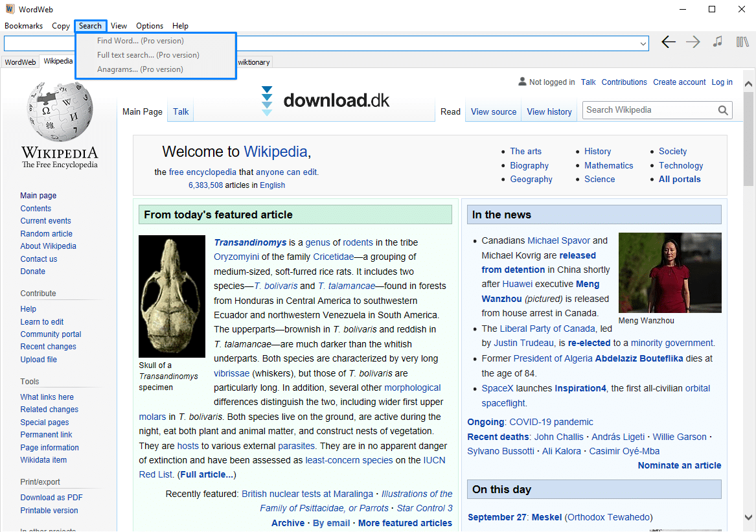Select the View source tab
The width and height of the screenshot is (756, 532).
pos(494,112)
